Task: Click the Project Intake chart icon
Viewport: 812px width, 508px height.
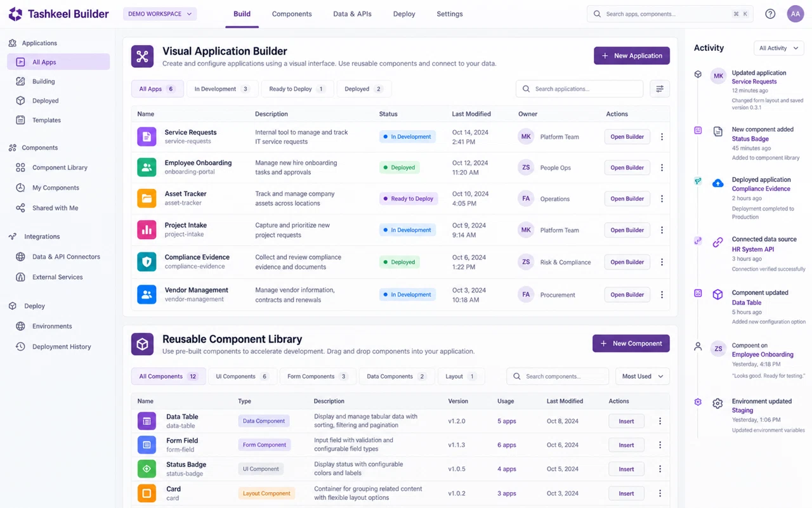Action: pyautogui.click(x=147, y=230)
